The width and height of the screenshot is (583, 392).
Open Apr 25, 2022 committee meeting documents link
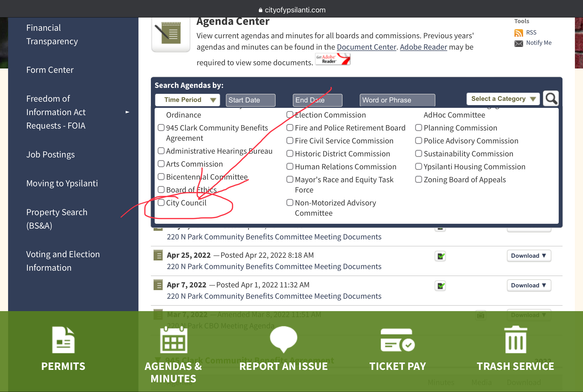[x=274, y=266]
